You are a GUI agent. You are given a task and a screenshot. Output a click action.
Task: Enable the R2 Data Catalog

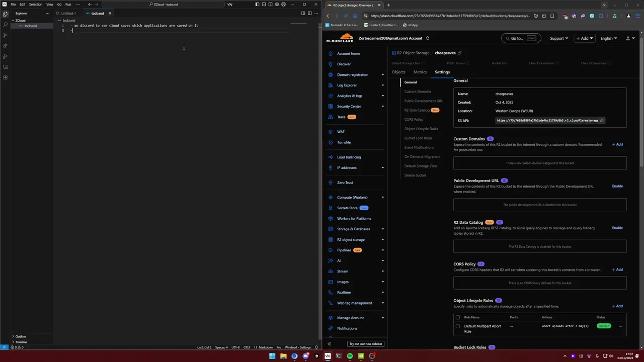[x=617, y=228]
